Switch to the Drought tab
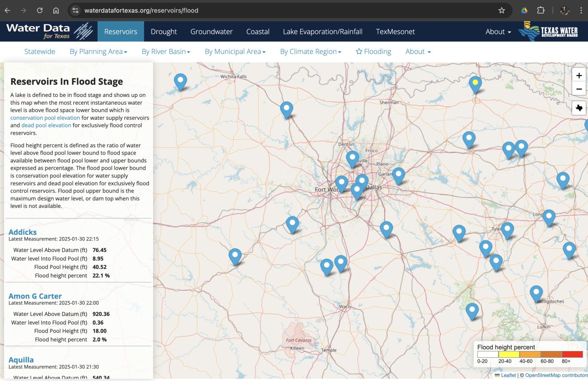Screen dimensions: 588x381 [x=164, y=32]
